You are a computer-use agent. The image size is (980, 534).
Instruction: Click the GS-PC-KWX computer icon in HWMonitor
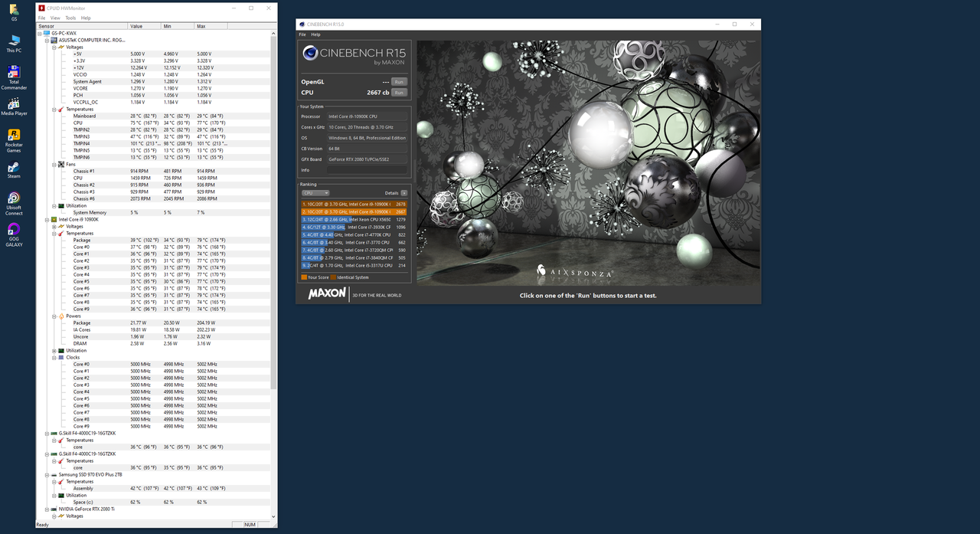click(47, 33)
